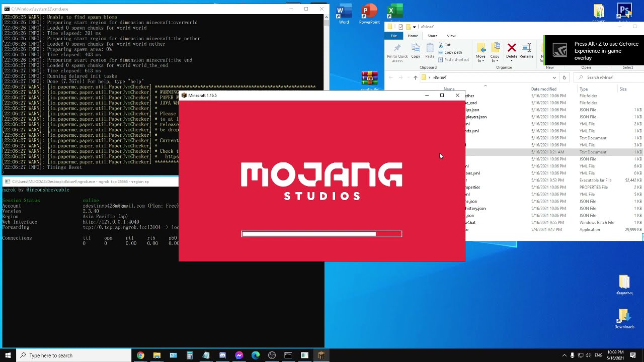Screen dimensions: 644x362
Task: Open the address bar history dropdown
Action: coord(554,77)
